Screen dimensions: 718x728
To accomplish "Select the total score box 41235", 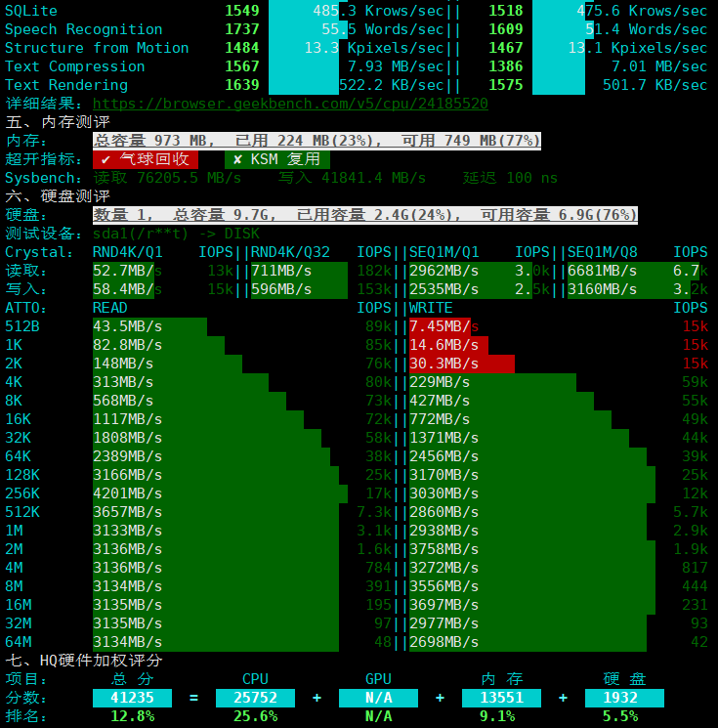I will pyautogui.click(x=132, y=698).
